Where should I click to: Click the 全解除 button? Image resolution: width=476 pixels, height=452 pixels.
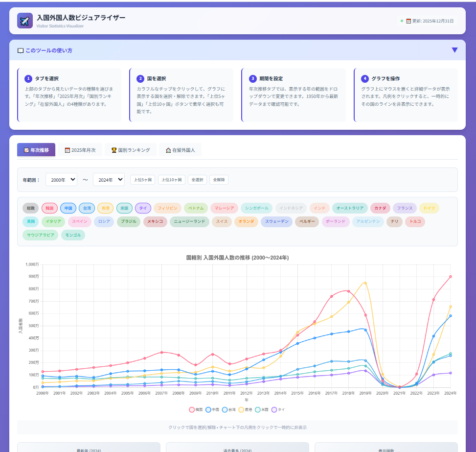coord(219,180)
